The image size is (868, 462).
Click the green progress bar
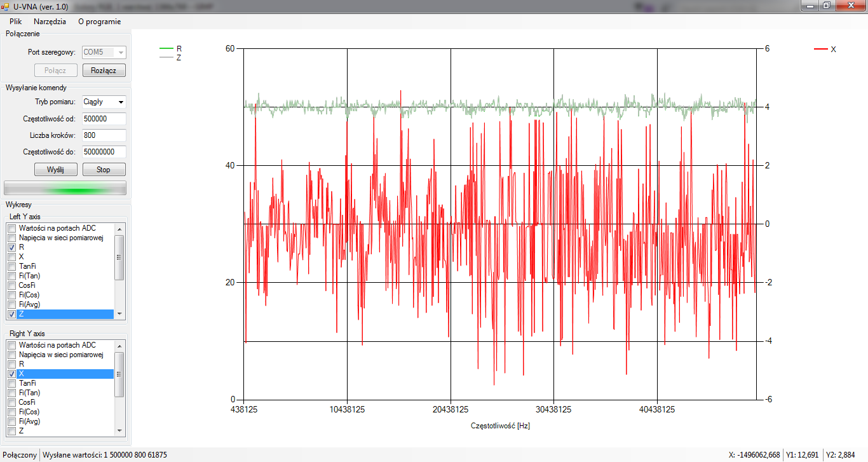65,188
